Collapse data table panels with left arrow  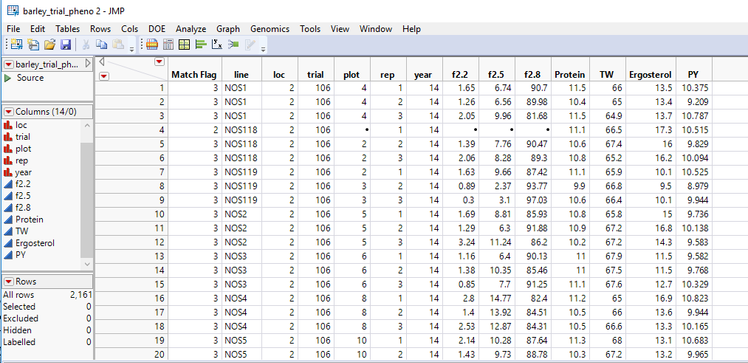(101, 62)
